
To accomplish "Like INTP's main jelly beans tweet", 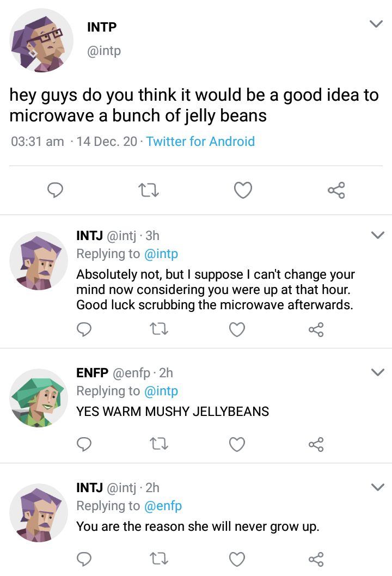I will pyautogui.click(x=243, y=190).
